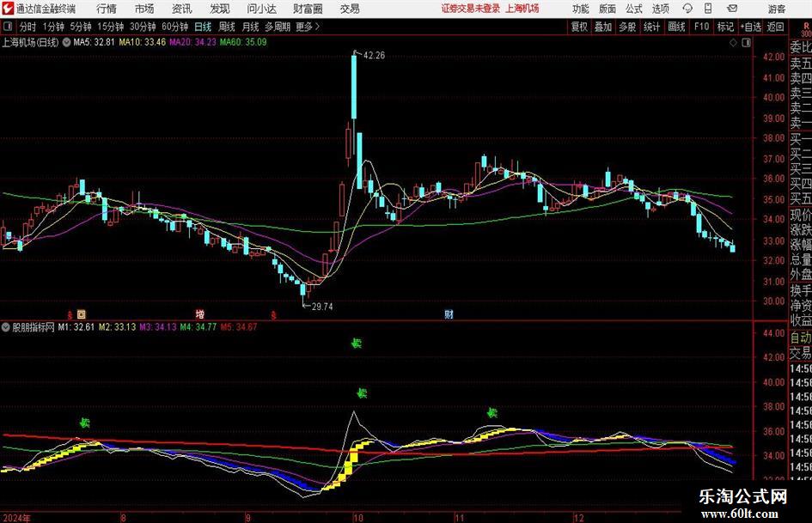The height and width of the screenshot is (523, 812).
Task: Open the 发现 menu
Action: 220,9
